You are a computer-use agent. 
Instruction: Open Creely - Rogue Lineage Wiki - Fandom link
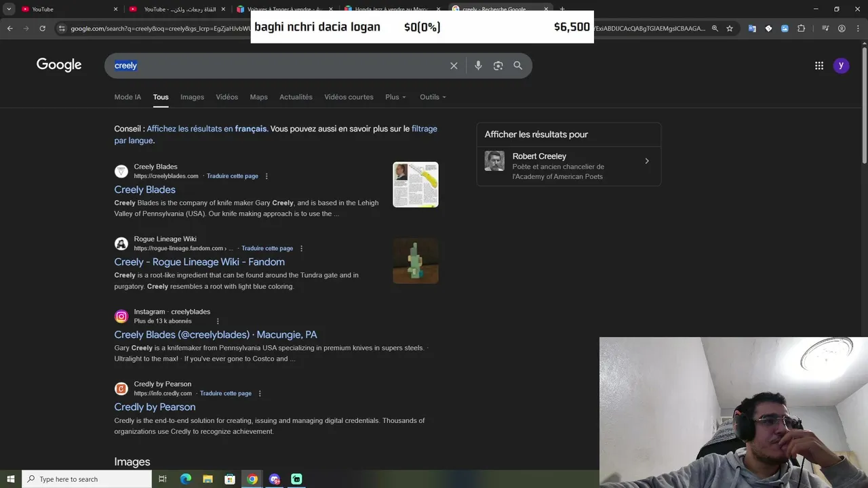pyautogui.click(x=199, y=262)
